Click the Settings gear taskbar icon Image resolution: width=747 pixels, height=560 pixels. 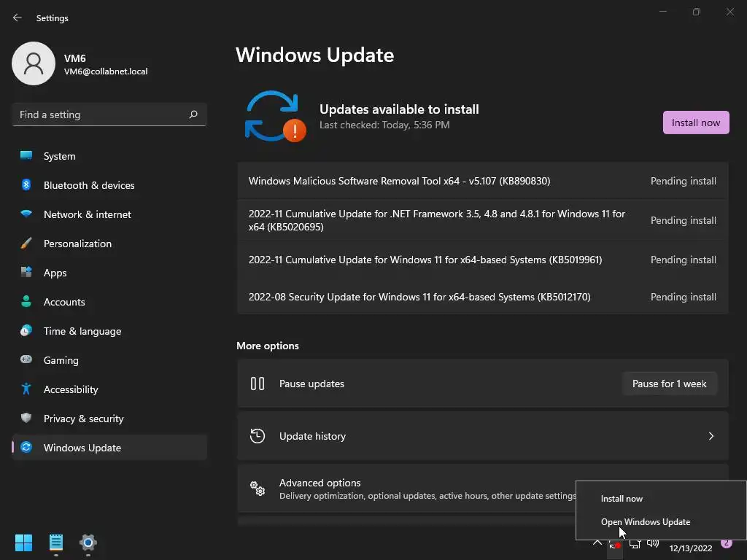pos(88,542)
